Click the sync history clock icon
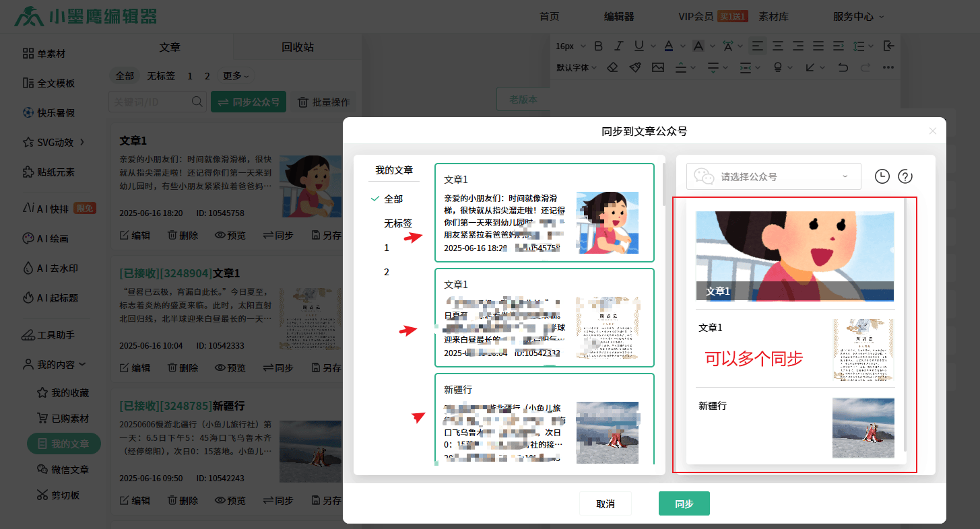 point(882,176)
